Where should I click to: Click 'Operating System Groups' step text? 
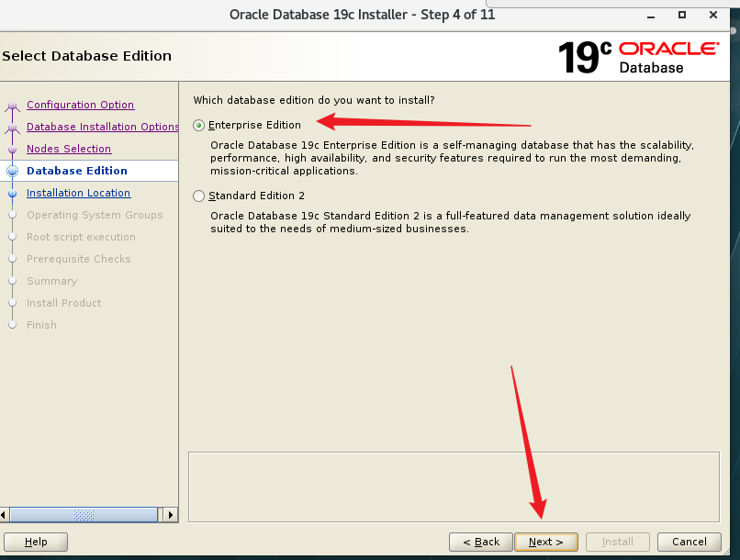[x=95, y=215]
